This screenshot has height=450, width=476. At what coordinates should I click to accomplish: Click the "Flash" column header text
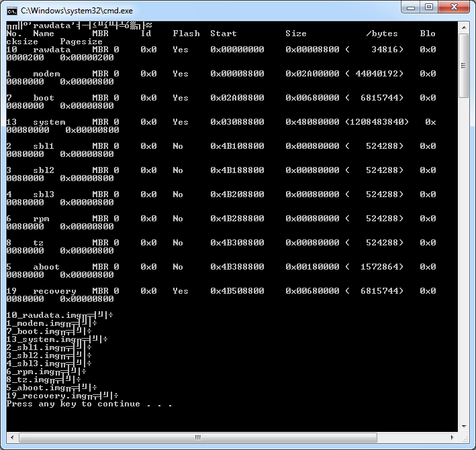point(186,34)
